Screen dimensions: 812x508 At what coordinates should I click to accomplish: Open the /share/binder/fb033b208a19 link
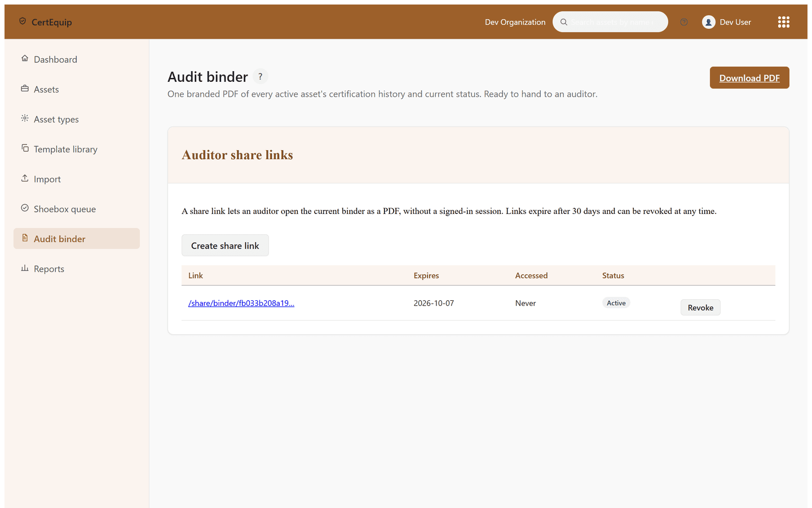[241, 303]
